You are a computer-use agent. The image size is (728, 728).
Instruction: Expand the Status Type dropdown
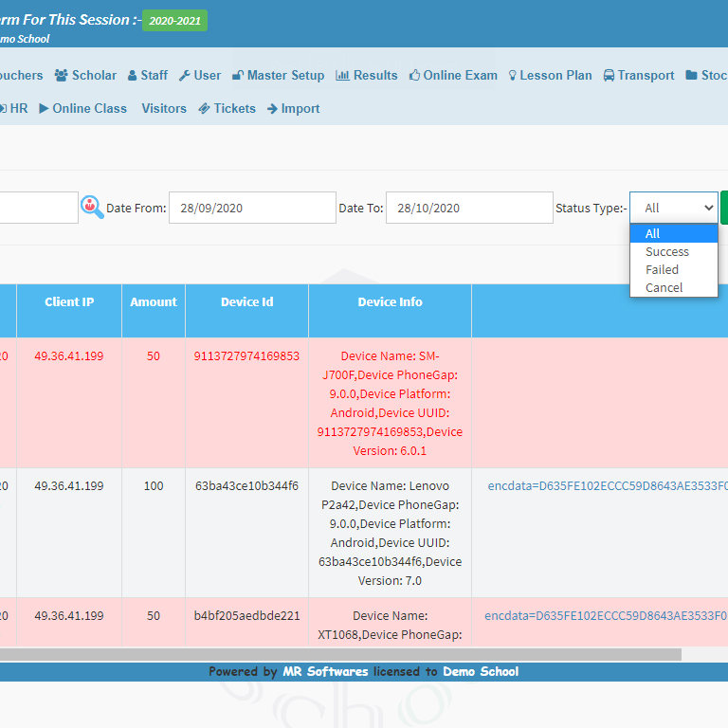pos(673,208)
